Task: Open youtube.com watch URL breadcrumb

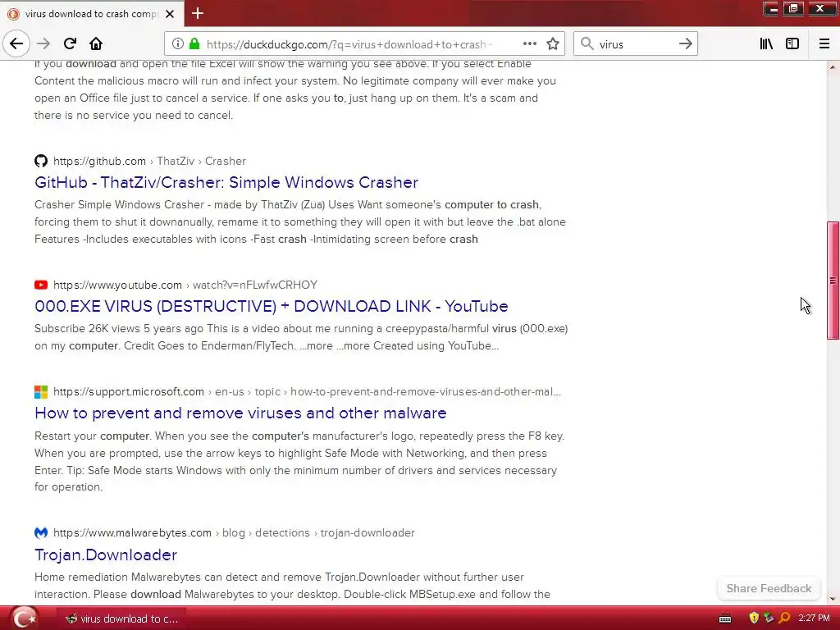Action: click(x=185, y=285)
